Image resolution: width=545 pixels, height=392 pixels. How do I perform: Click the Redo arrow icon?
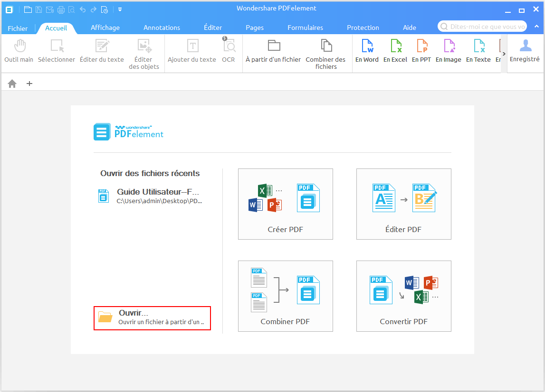click(94, 9)
